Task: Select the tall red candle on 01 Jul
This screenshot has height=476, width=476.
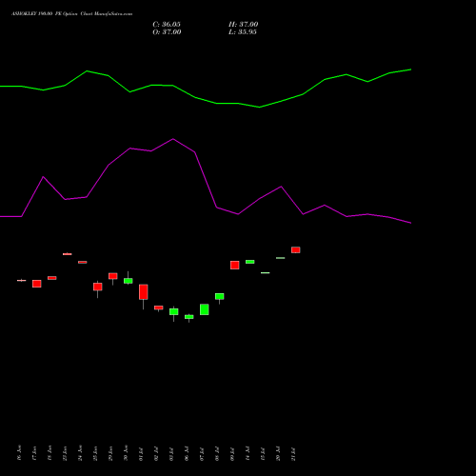Action: [x=144, y=292]
